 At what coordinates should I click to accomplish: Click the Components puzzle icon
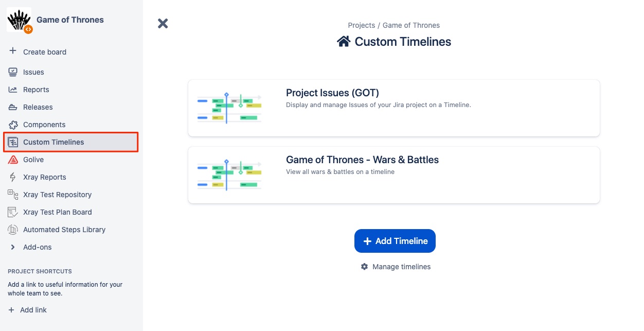(13, 125)
